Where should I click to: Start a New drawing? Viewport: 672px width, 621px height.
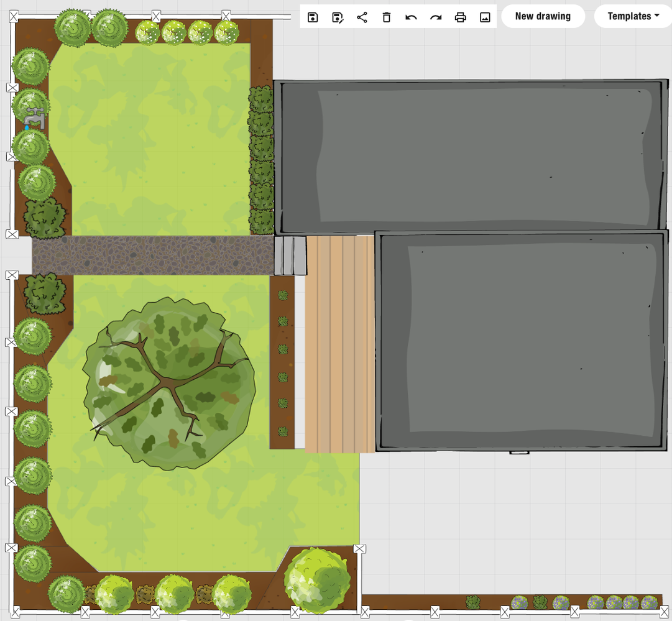[543, 16]
